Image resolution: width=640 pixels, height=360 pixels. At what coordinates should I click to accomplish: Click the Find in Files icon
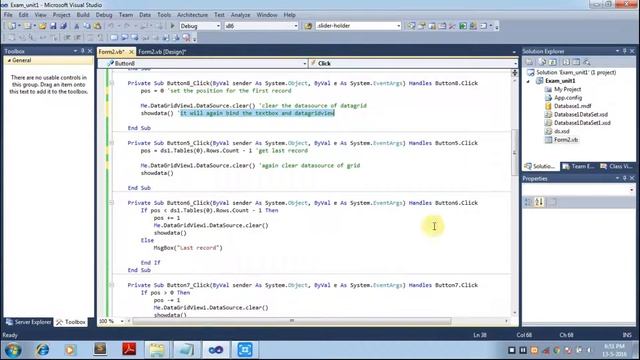tap(308, 26)
